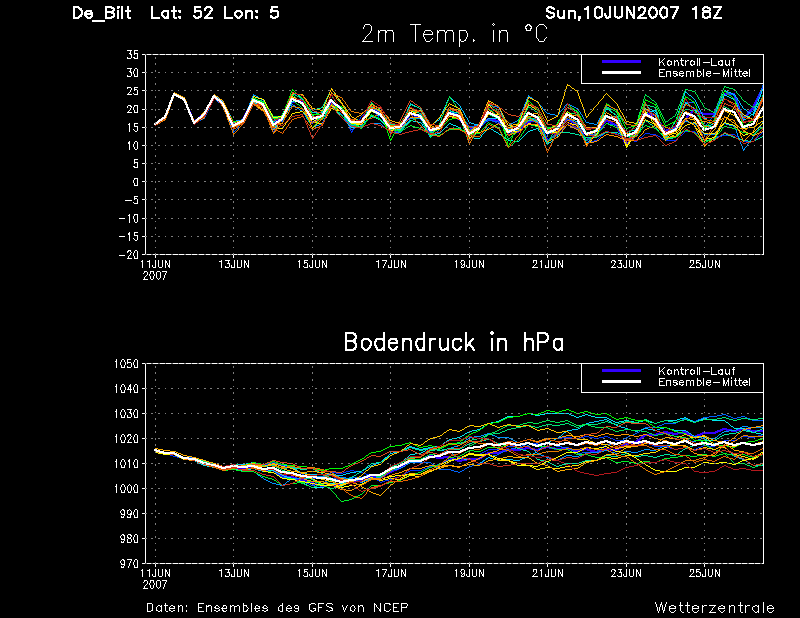The height and width of the screenshot is (618, 800).
Task: Click blue Kontroll-Lauf swatch in pressure legend
Action: click(620, 371)
